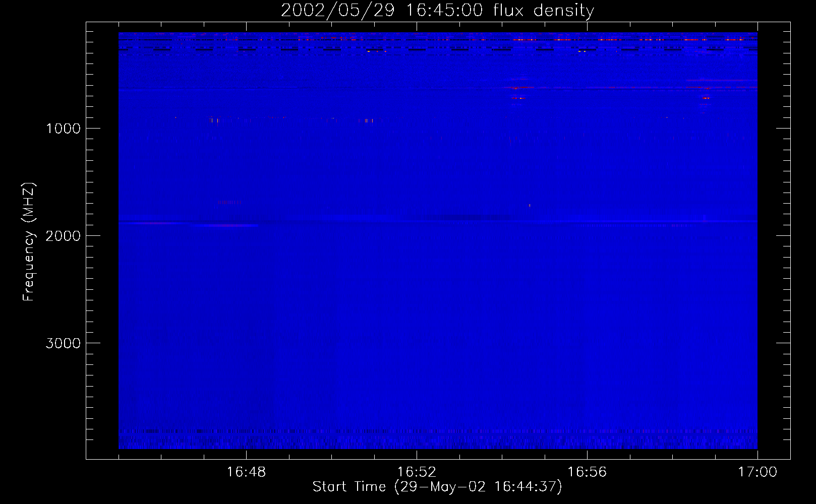This screenshot has width=816, height=504.
Task: Click the 16:56 time tick label
Action: pos(587,472)
